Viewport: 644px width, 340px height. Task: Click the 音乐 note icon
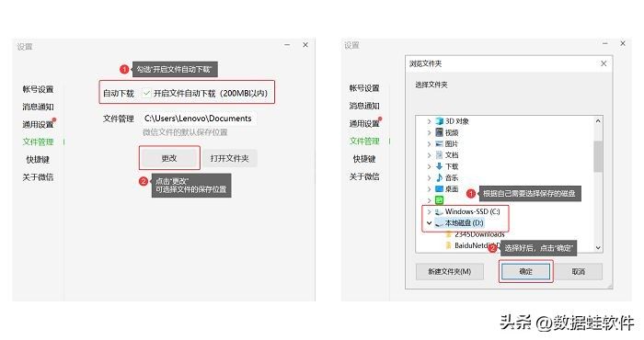(x=440, y=177)
